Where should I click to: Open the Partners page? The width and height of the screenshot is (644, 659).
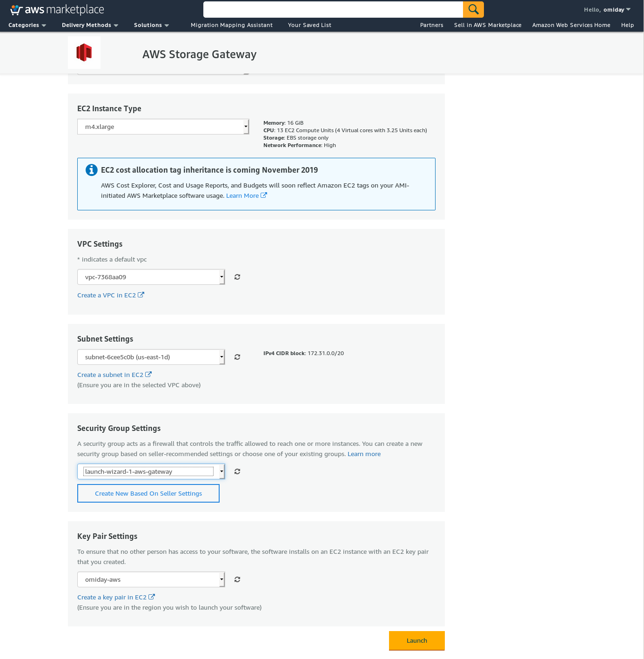coord(432,25)
